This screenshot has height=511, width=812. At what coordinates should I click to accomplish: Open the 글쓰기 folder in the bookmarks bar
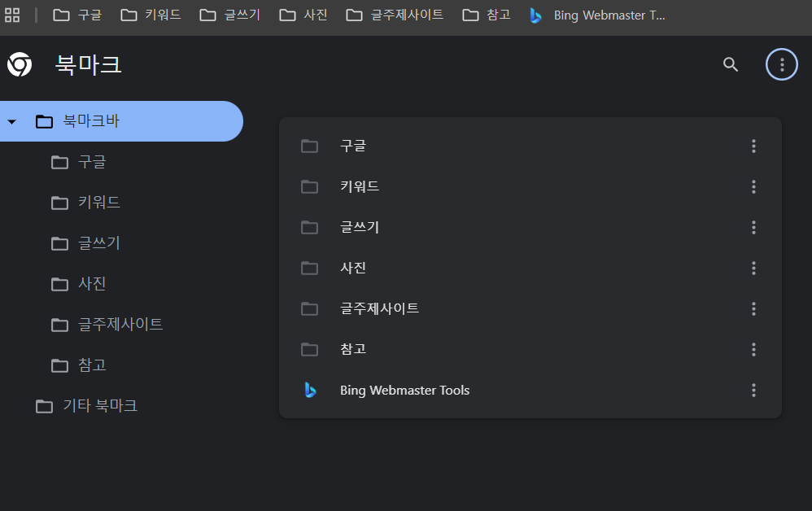tap(230, 15)
